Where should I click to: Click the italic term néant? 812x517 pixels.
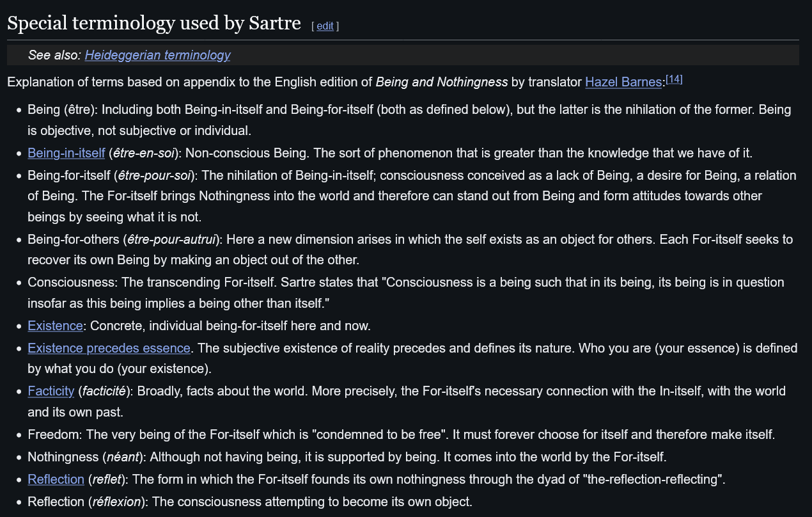[122, 457]
